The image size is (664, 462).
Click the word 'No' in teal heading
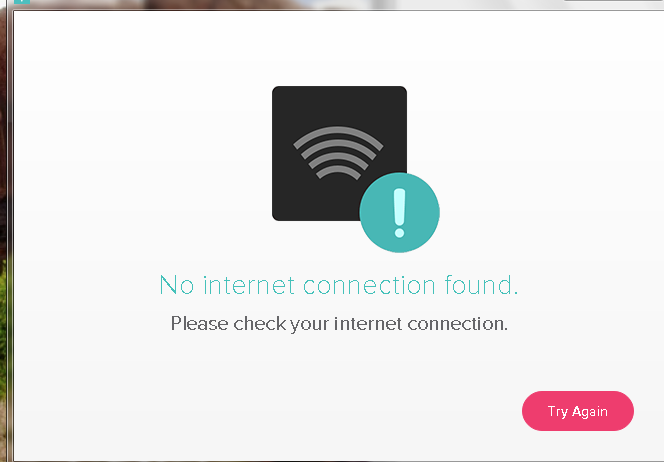(x=177, y=285)
